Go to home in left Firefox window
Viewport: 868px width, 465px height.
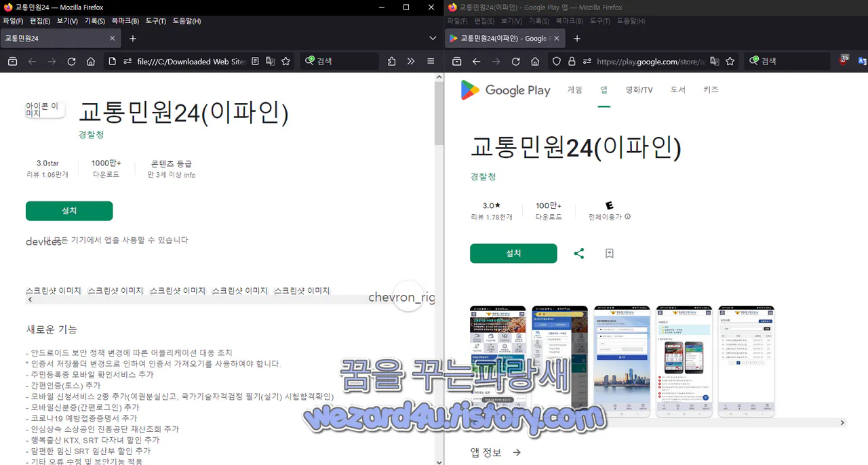pyautogui.click(x=91, y=61)
